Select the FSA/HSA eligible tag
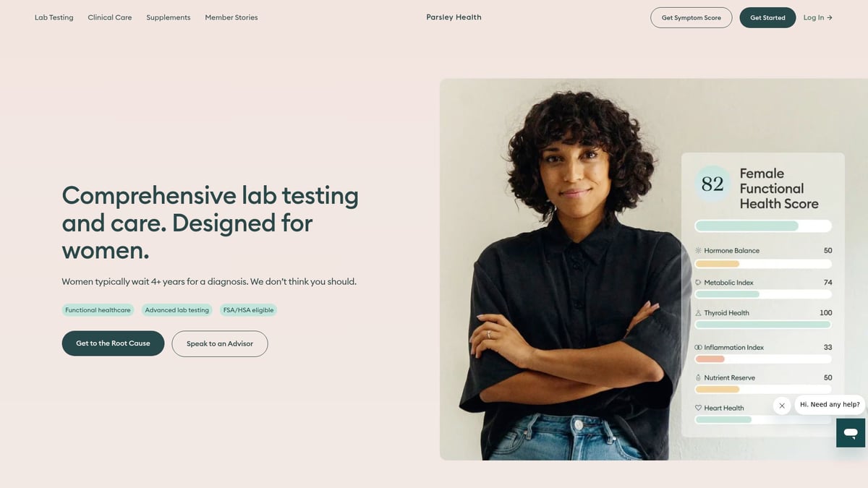The width and height of the screenshot is (868, 488). coord(248,310)
